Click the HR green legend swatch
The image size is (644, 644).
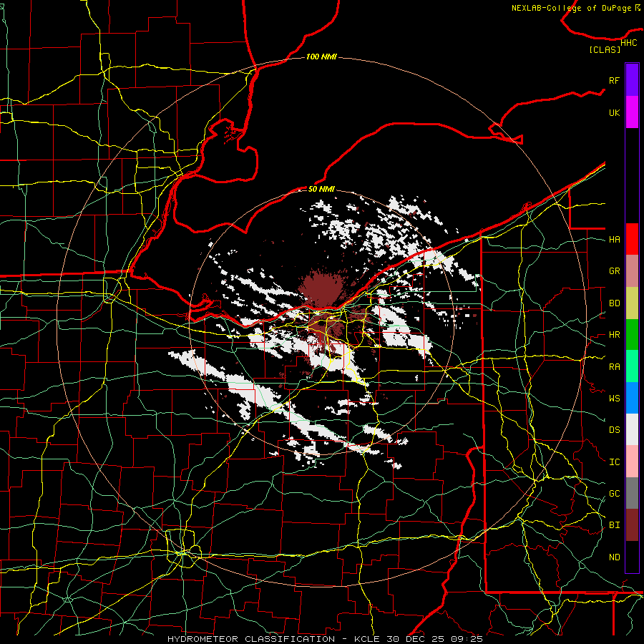632,335
